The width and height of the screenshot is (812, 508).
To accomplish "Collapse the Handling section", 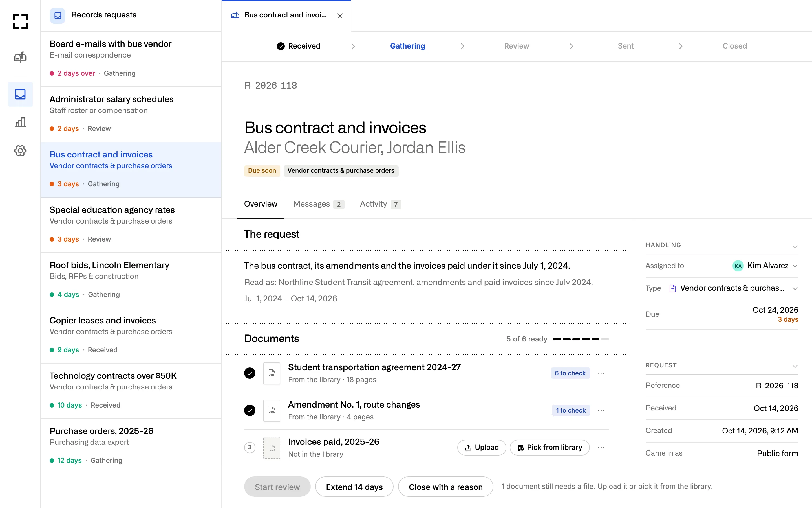I will pyautogui.click(x=795, y=247).
